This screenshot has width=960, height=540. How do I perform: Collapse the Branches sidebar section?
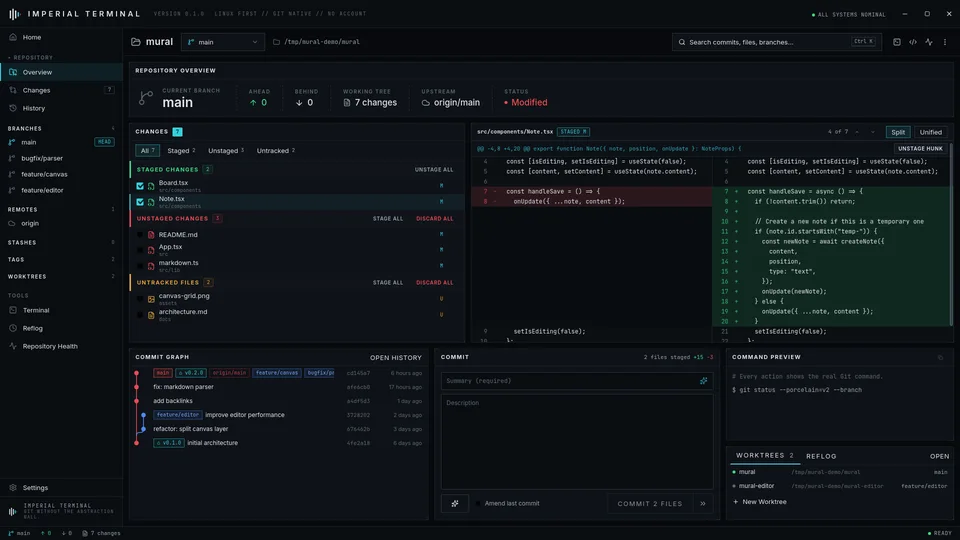(61, 129)
